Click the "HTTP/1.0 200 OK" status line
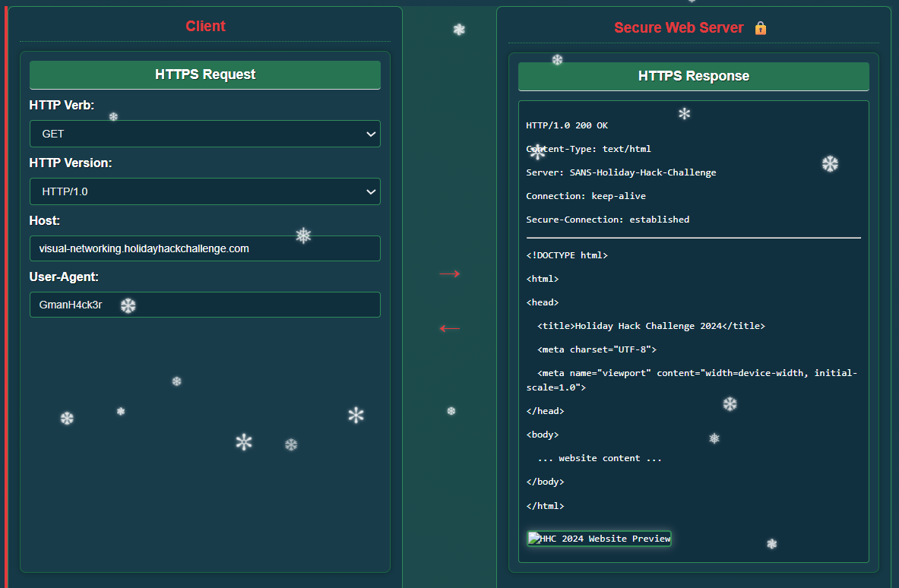This screenshot has width=899, height=588. tap(567, 125)
